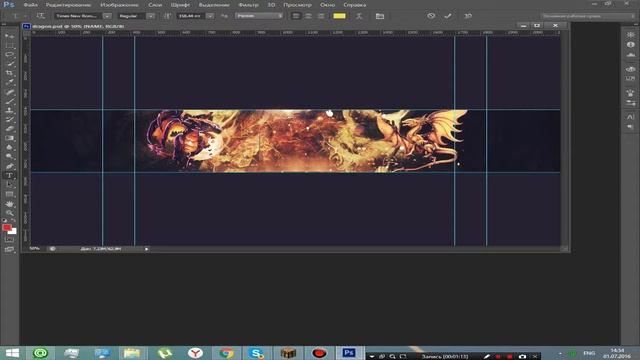Expand the status bar document info arrow
Viewport: 640px width, 360px height.
(x=147, y=249)
